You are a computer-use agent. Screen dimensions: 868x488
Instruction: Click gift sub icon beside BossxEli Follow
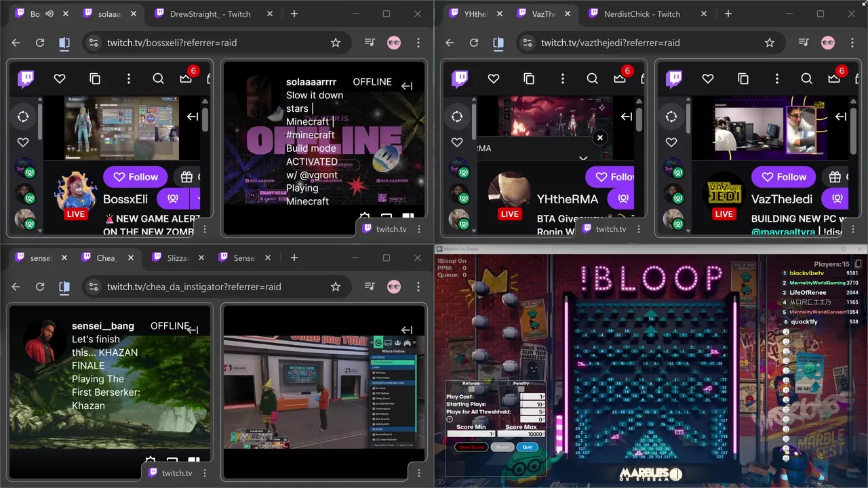[187, 177]
